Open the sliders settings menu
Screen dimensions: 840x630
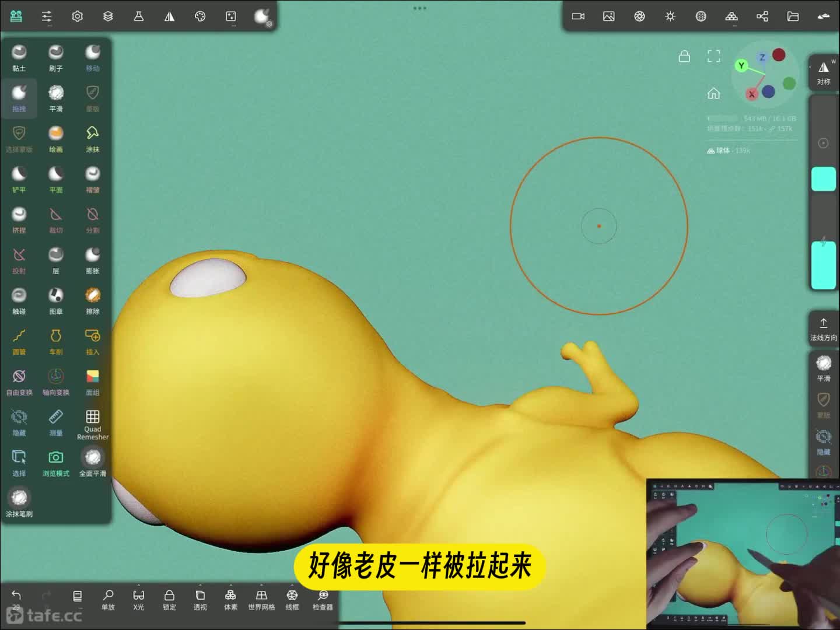pos(47,16)
